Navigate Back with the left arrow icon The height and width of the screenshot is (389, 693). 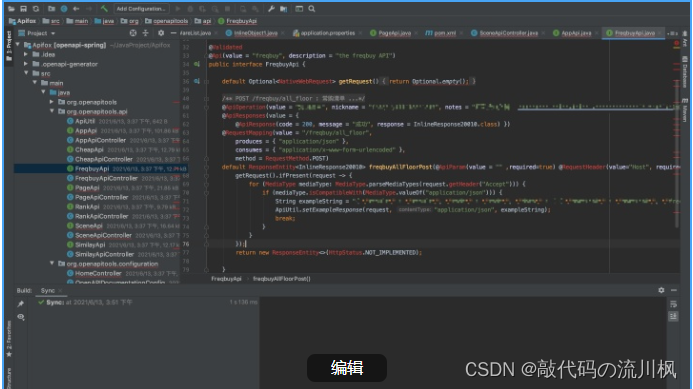click(76, 9)
